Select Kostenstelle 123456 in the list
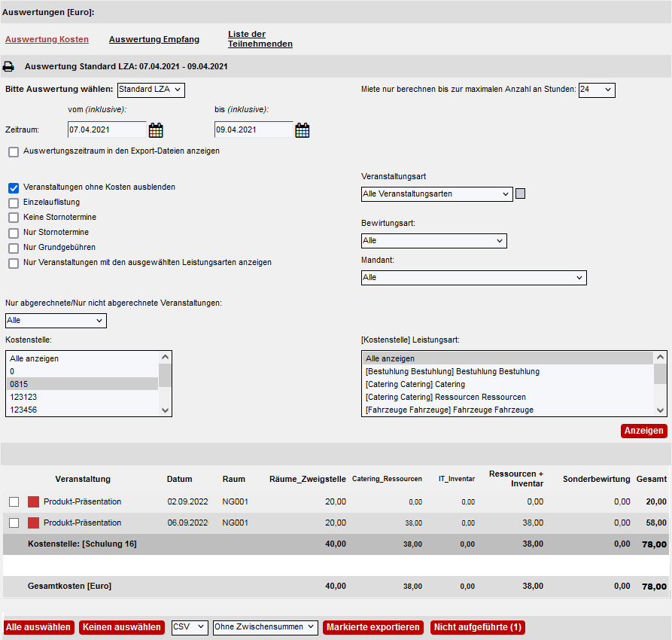The height and width of the screenshot is (640, 672). coord(83,410)
